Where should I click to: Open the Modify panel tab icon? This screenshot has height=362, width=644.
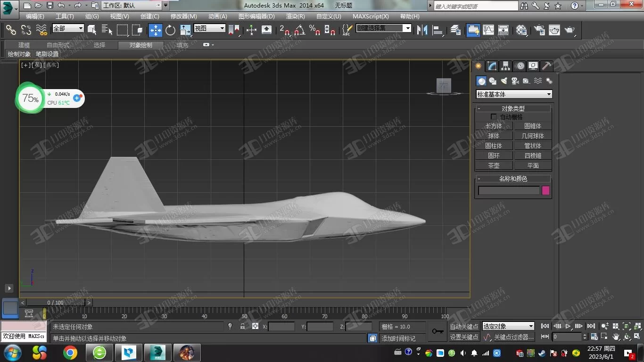(x=492, y=66)
